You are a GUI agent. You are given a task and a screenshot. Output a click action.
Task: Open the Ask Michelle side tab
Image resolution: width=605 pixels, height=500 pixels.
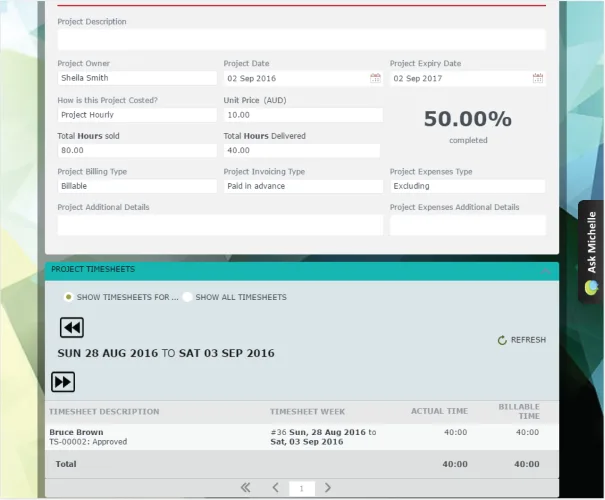tap(591, 252)
